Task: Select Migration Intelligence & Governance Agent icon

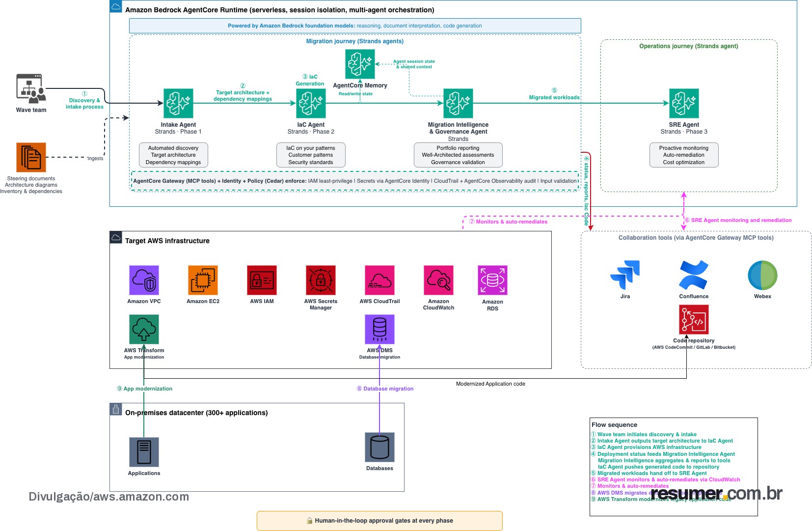Action: (x=458, y=103)
